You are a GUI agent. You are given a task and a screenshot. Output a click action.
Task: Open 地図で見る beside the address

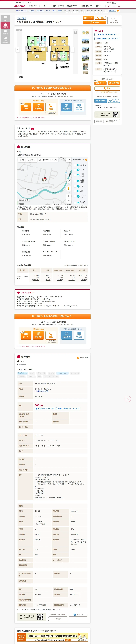point(110,71)
